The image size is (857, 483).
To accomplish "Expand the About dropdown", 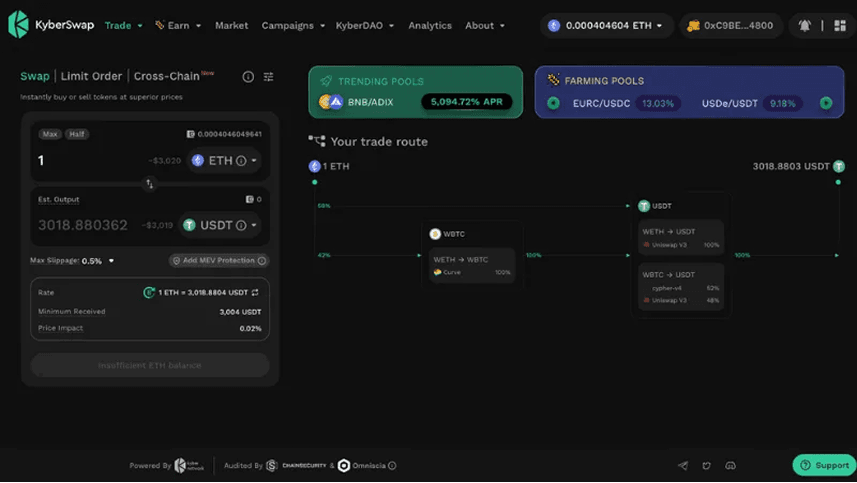I will point(485,26).
